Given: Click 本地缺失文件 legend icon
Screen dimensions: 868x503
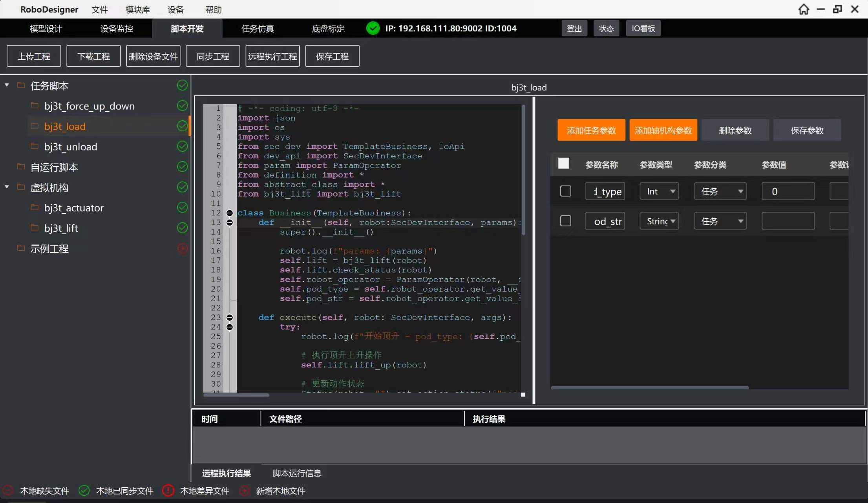Looking at the screenshot, I should click(8, 490).
